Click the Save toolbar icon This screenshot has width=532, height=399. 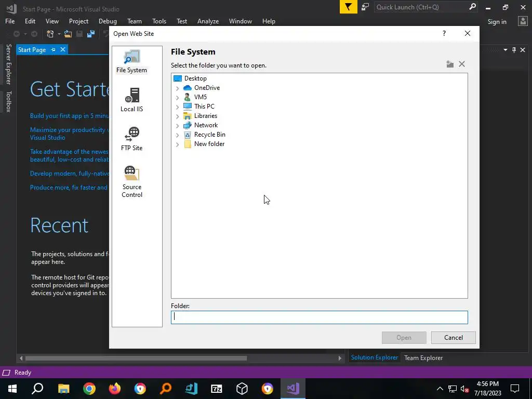(79, 34)
